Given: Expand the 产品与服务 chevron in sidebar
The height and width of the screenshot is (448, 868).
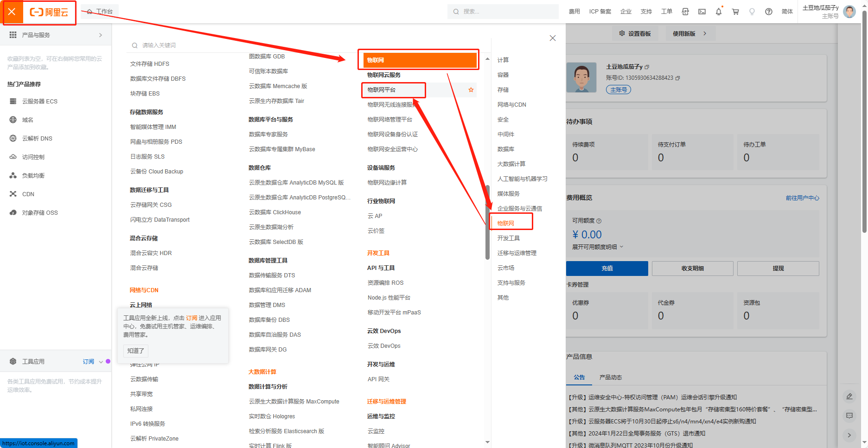Looking at the screenshot, I should tap(101, 35).
